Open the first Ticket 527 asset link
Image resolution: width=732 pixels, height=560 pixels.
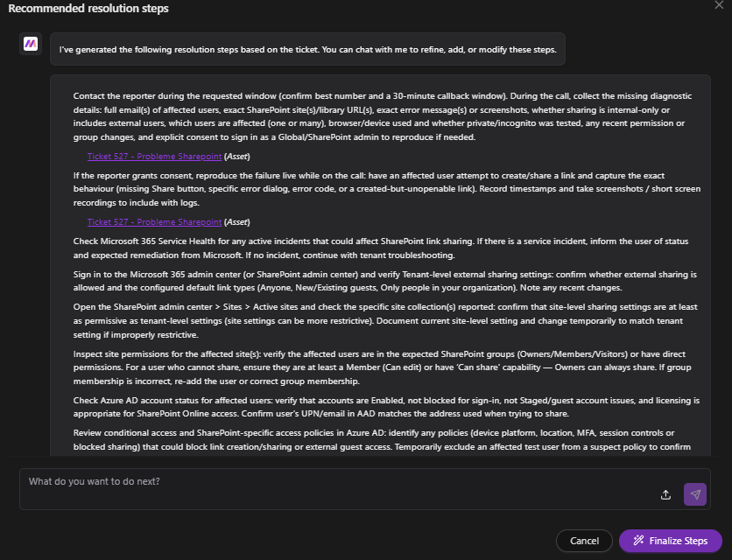pos(154,157)
